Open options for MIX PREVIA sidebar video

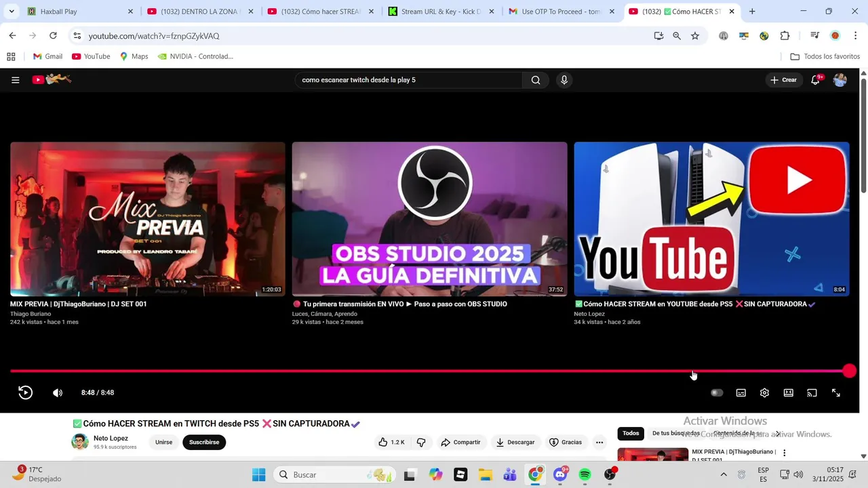click(x=785, y=453)
